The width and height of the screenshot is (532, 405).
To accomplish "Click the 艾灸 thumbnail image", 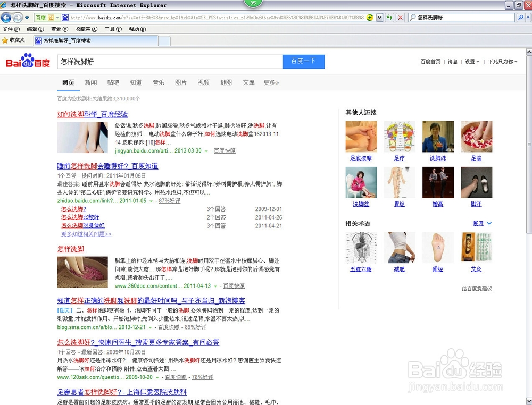I will click(x=476, y=247).
